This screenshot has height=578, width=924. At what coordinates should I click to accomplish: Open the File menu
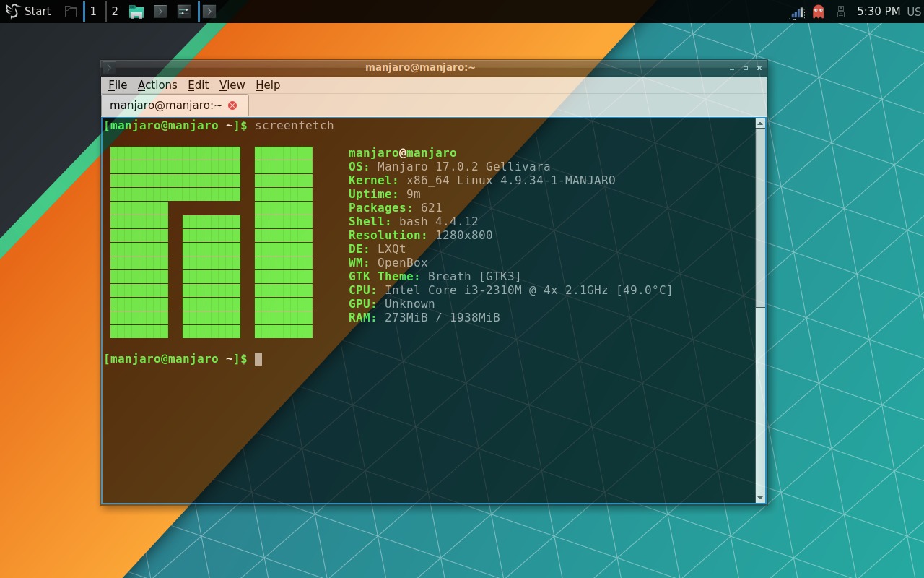click(117, 85)
